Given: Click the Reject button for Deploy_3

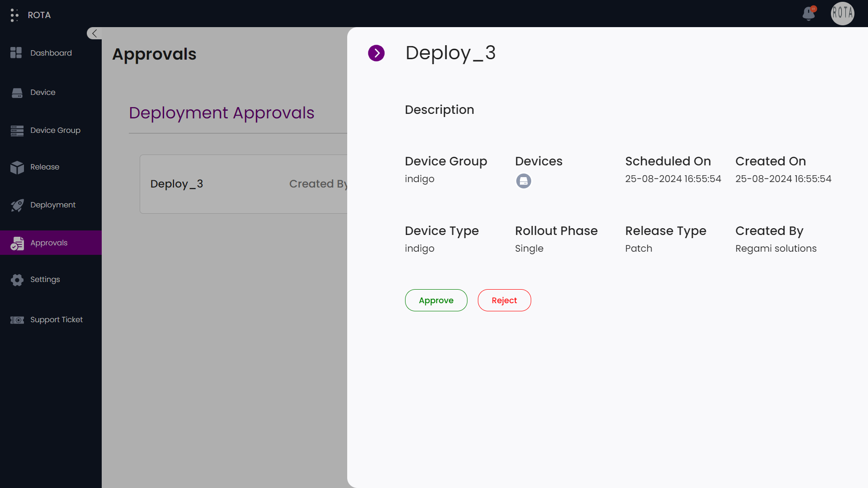Looking at the screenshot, I should 504,300.
